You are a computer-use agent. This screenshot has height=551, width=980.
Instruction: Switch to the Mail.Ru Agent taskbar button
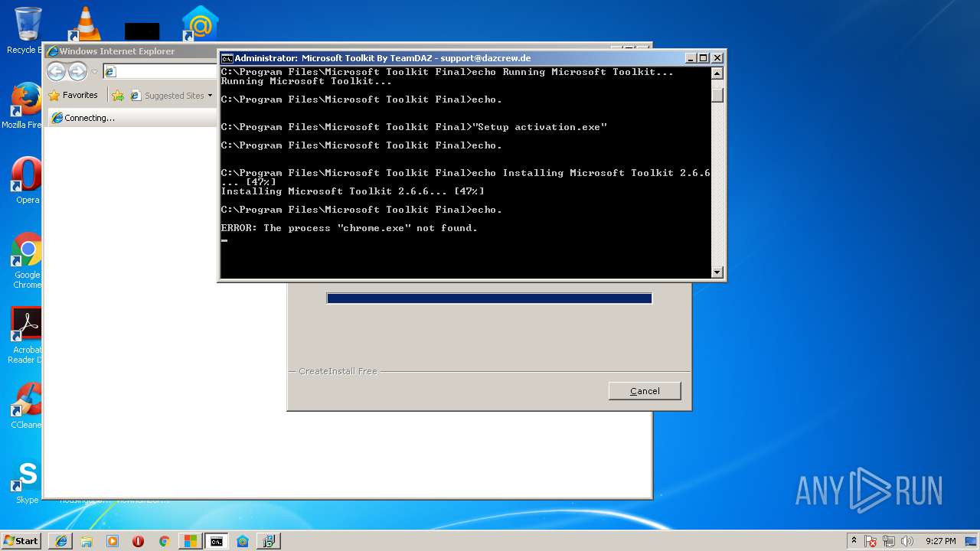243,541
